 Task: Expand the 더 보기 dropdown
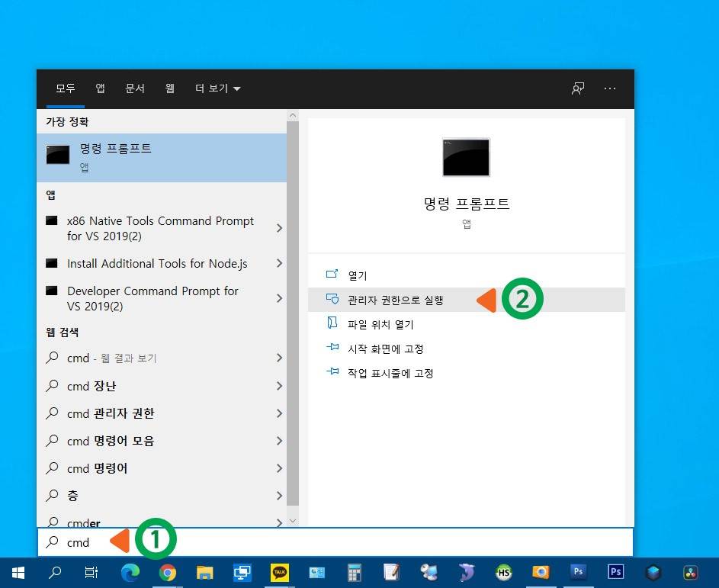tap(217, 88)
